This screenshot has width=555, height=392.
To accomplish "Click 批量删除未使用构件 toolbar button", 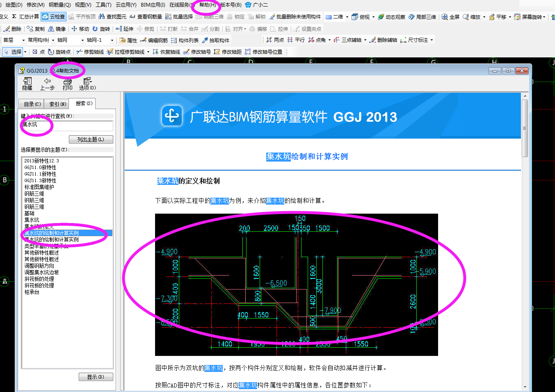I will [295, 17].
